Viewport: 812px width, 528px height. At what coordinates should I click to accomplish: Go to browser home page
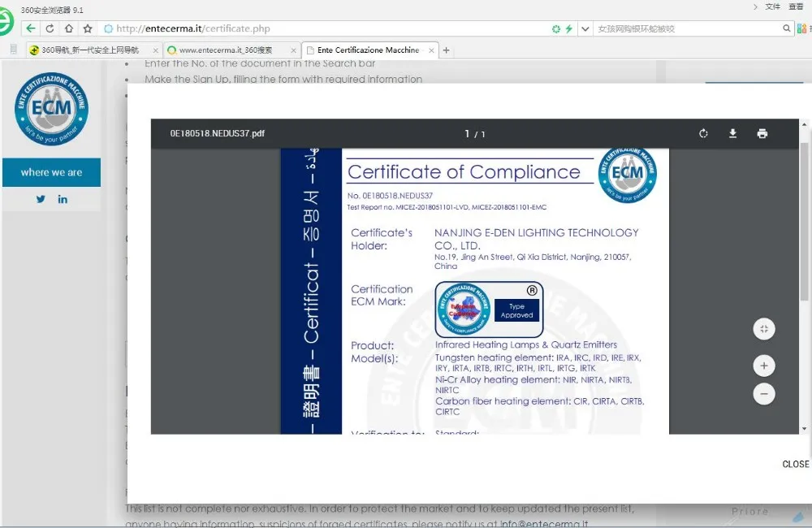[68, 28]
